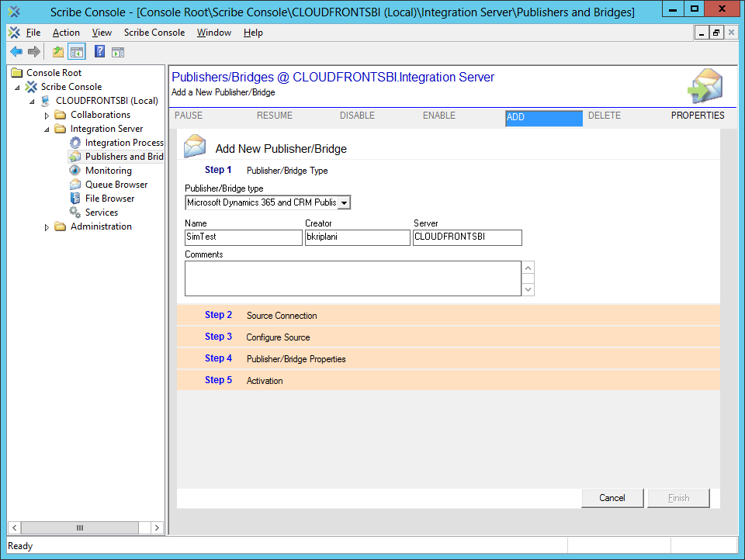The width and height of the screenshot is (745, 560).
Task: Open the Publisher/Bridge type dropdown
Action: click(344, 202)
